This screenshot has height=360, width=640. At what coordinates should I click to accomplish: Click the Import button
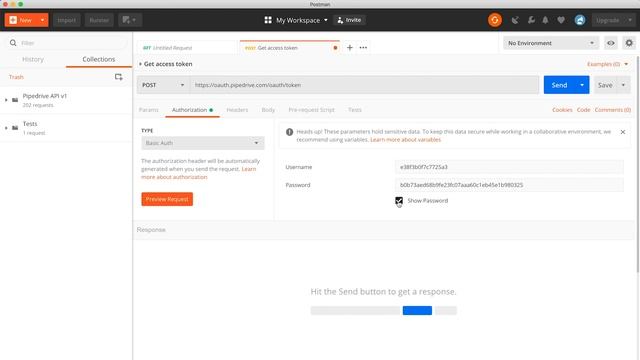point(67,20)
